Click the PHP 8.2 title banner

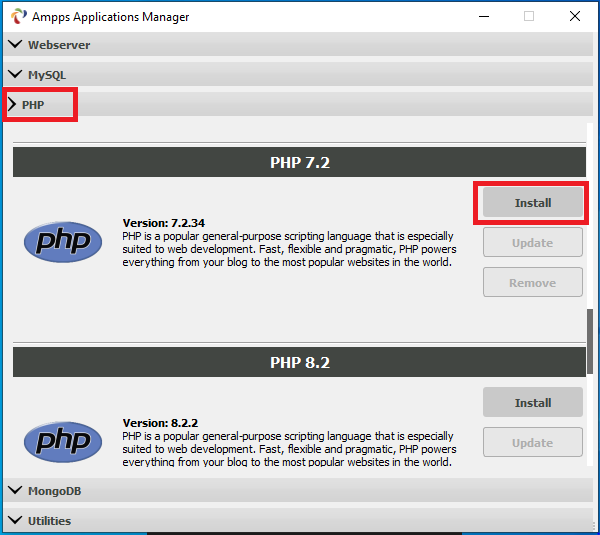299,362
